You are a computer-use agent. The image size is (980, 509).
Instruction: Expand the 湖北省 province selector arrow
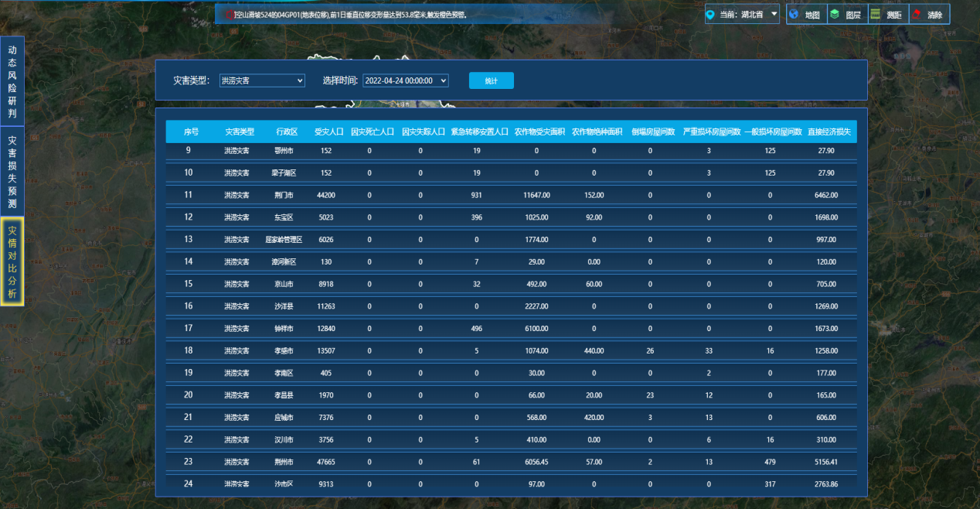(774, 15)
